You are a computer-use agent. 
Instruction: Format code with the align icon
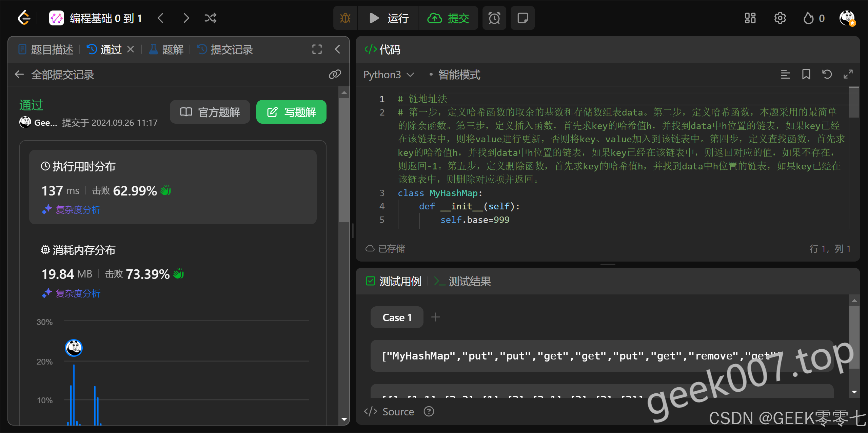point(785,74)
